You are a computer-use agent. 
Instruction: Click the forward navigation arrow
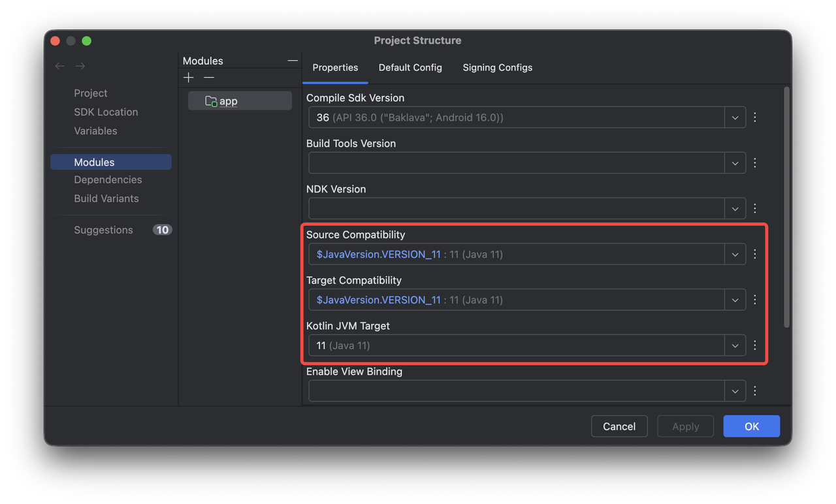click(80, 66)
